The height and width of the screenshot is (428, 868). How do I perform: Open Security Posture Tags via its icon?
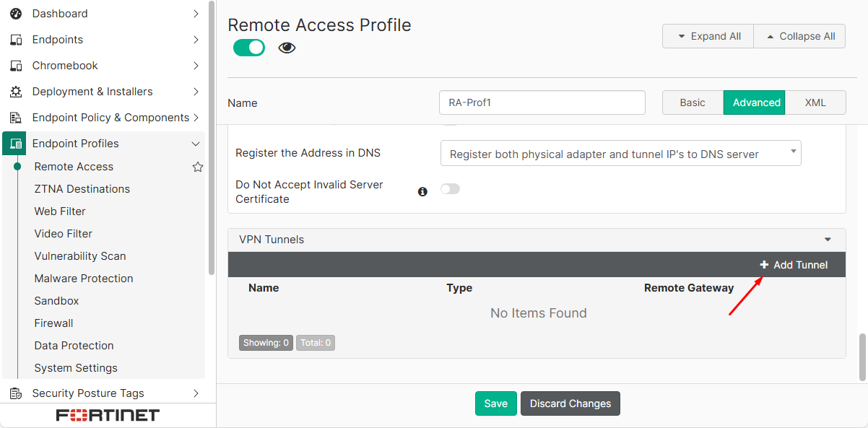[16, 393]
